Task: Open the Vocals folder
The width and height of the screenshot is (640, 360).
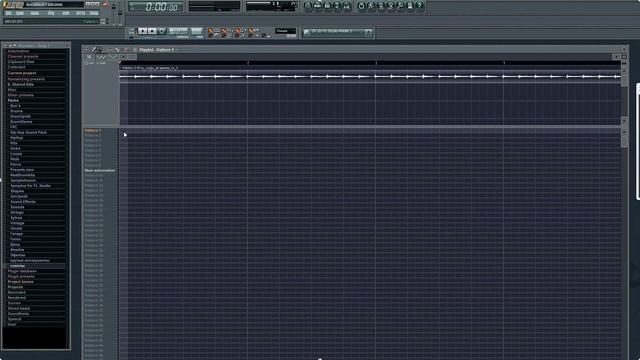Action: pos(16,229)
